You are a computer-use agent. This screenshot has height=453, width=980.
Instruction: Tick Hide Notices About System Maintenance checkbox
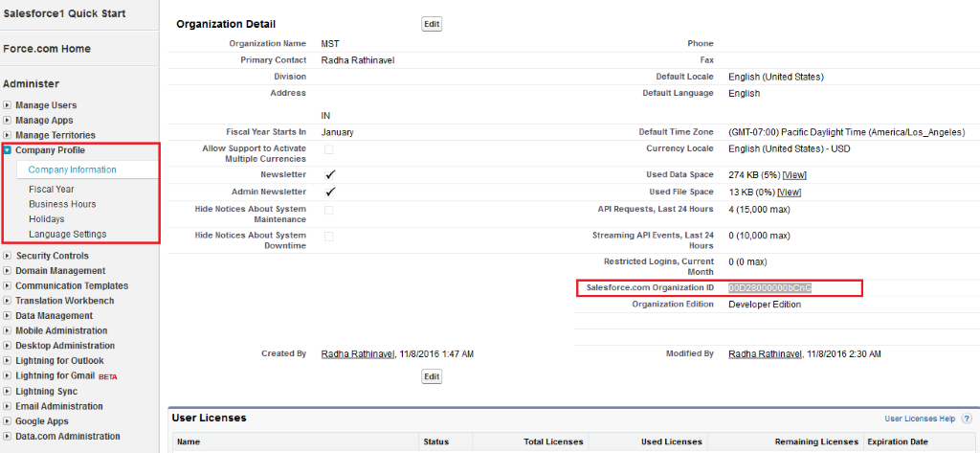(x=329, y=211)
